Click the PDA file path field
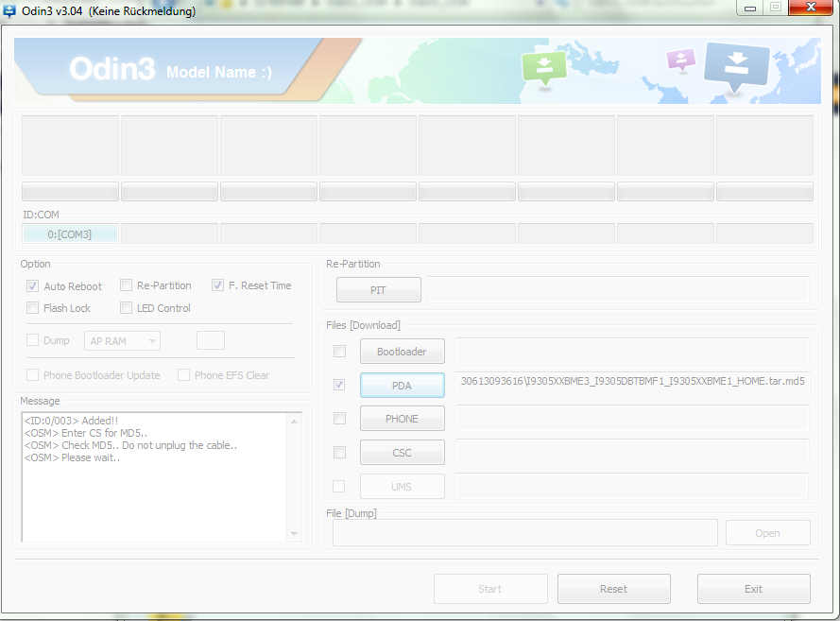840x621 pixels. 632,386
